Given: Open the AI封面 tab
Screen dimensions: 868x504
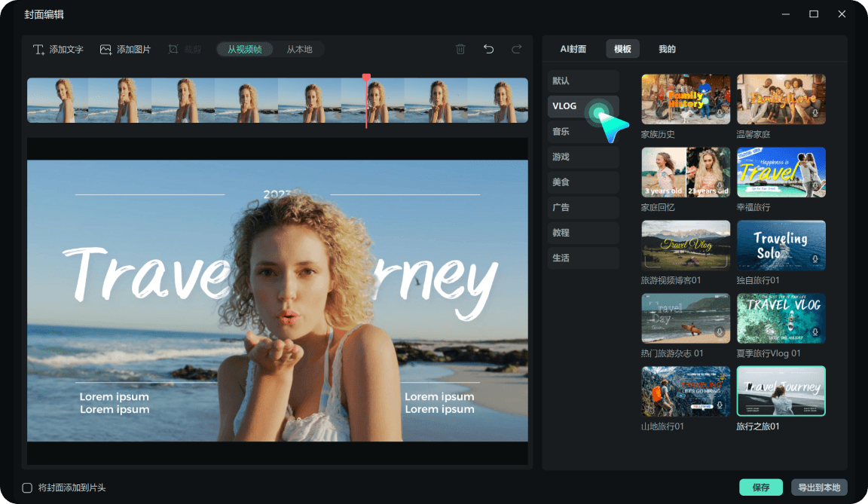Looking at the screenshot, I should point(573,49).
